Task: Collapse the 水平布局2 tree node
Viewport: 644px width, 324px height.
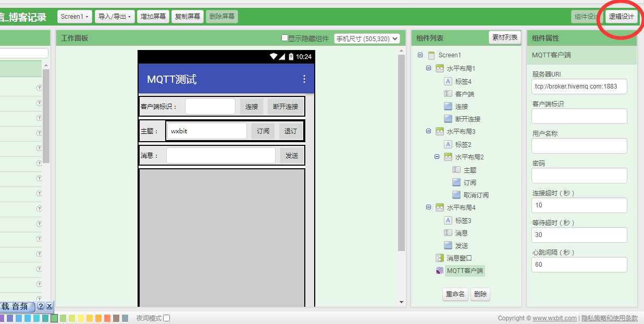Action: pyautogui.click(x=437, y=157)
